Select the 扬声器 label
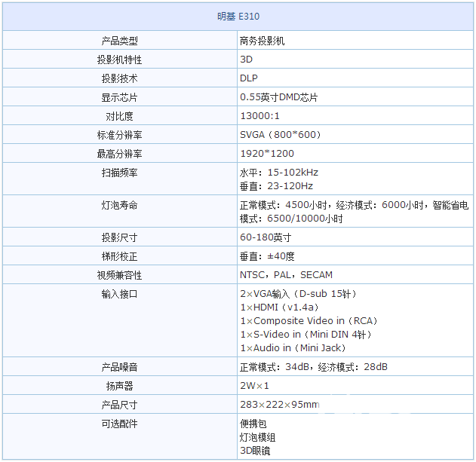The height and width of the screenshot is (462, 476). 120,386
